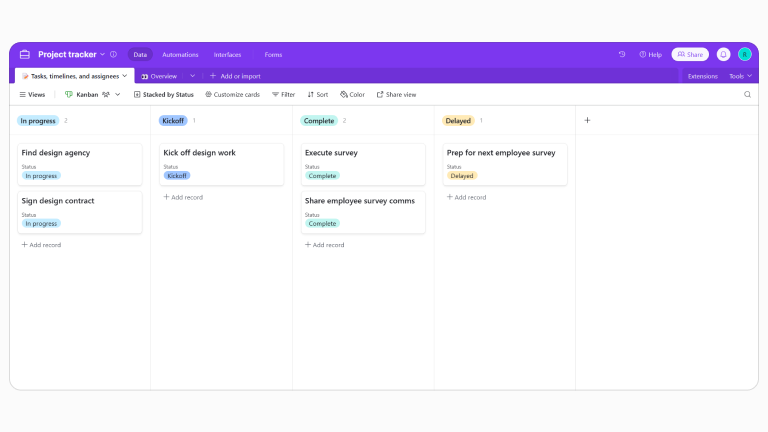Screen dimensions: 768x432
Task: Switch to the Automations tab
Action: [180, 54]
